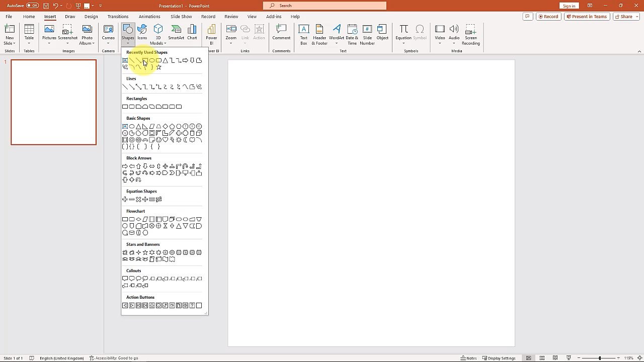The image size is (644, 362).
Task: Select the first plain rectangle under Rectangles
Action: [x=125, y=107]
